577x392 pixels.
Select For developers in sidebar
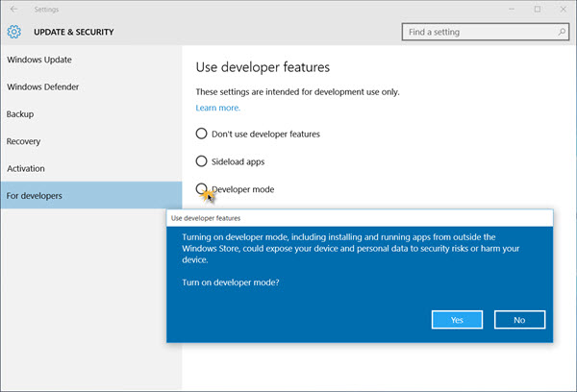[35, 196]
